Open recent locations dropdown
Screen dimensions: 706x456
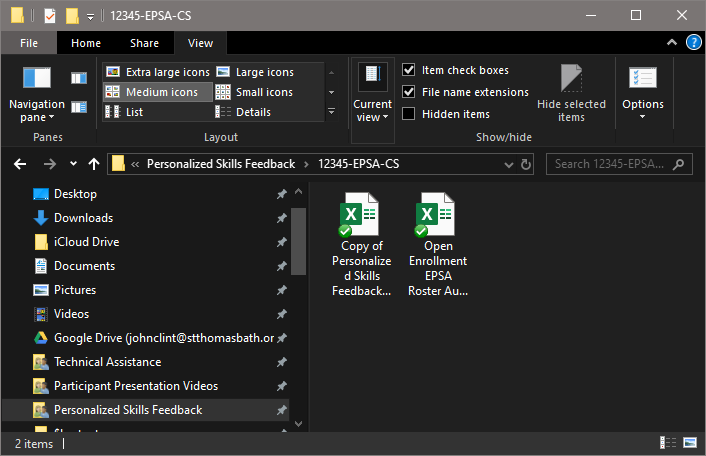pyautogui.click(x=73, y=164)
